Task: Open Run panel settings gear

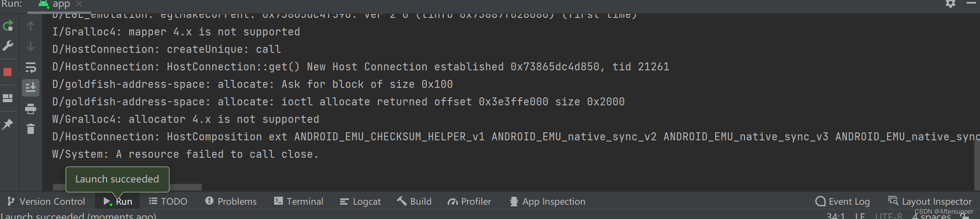Action: pos(951,4)
